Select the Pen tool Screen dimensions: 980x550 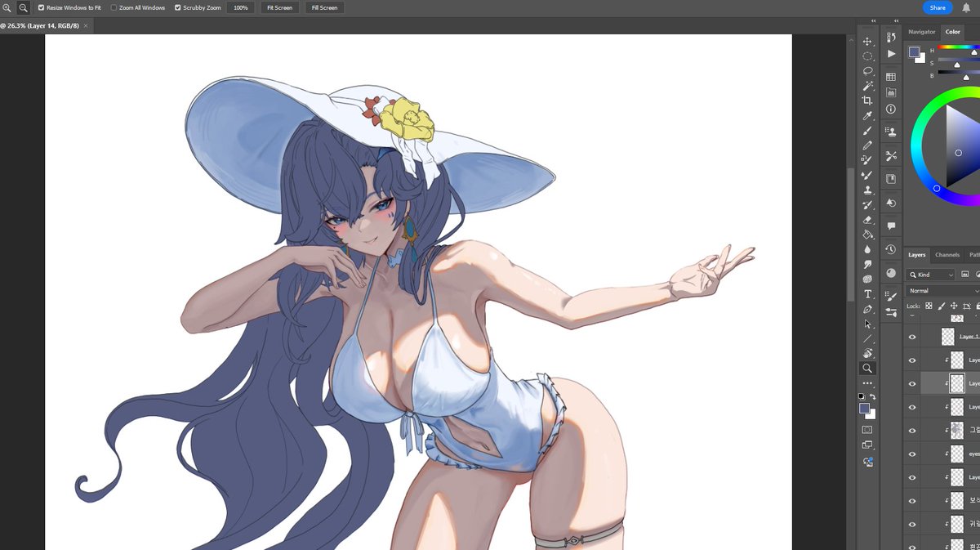(867, 309)
